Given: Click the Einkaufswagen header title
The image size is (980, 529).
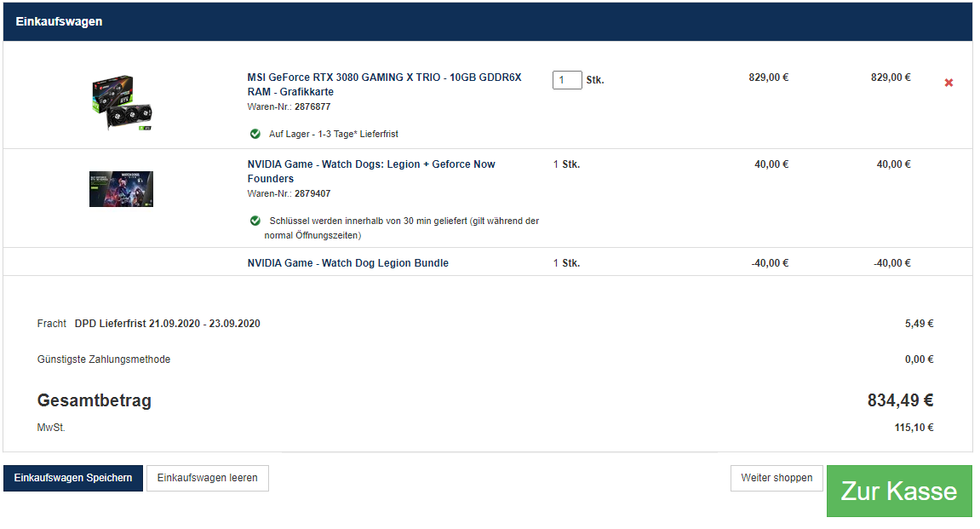Looking at the screenshot, I should [x=59, y=21].
